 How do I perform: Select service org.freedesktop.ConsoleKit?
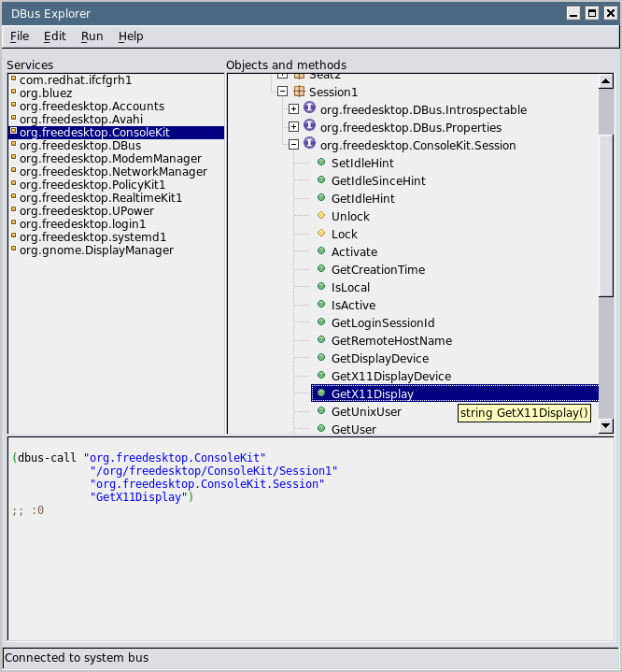pyautogui.click(x=116, y=133)
